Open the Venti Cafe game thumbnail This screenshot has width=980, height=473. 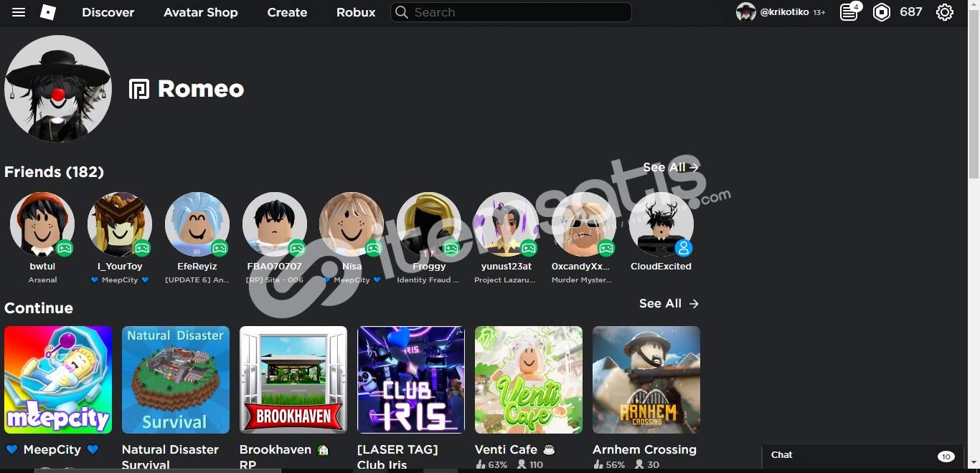[x=529, y=380]
